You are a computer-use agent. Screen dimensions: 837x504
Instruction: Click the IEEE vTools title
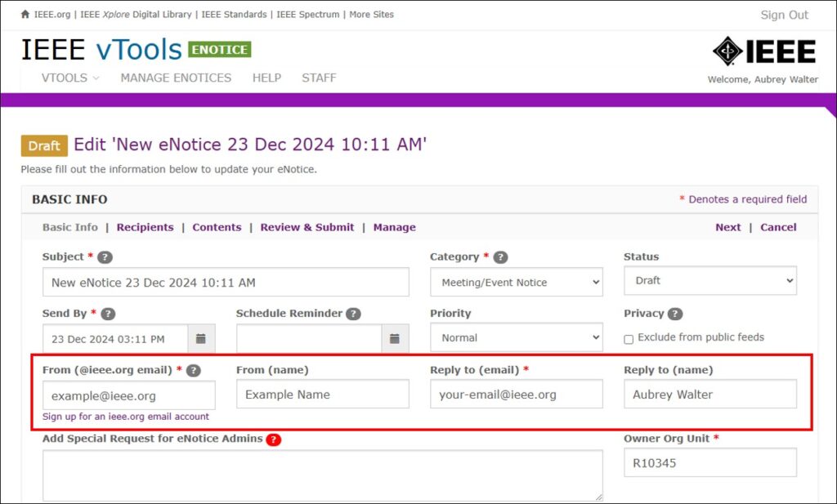coord(101,50)
